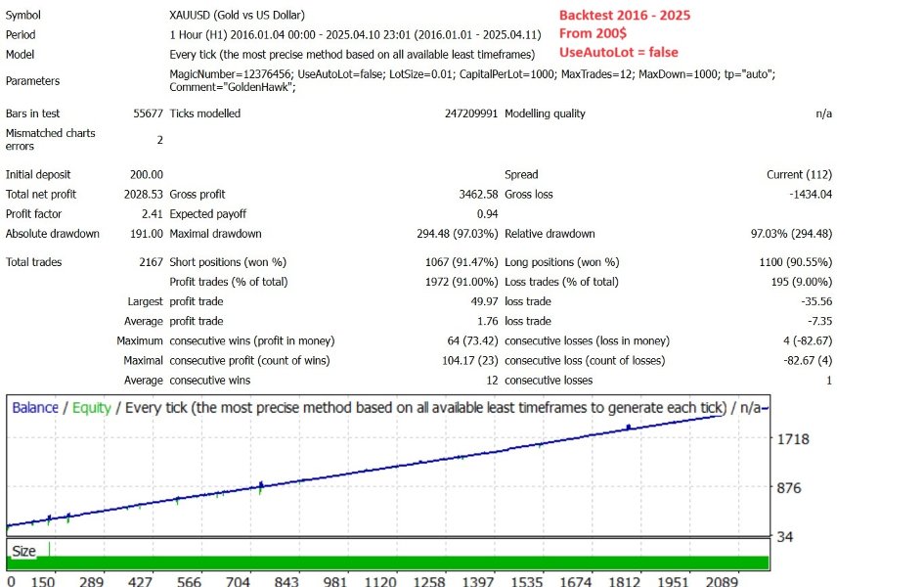
Task: Select the MagicNumber=12376456 parameters line
Action: click(472, 74)
